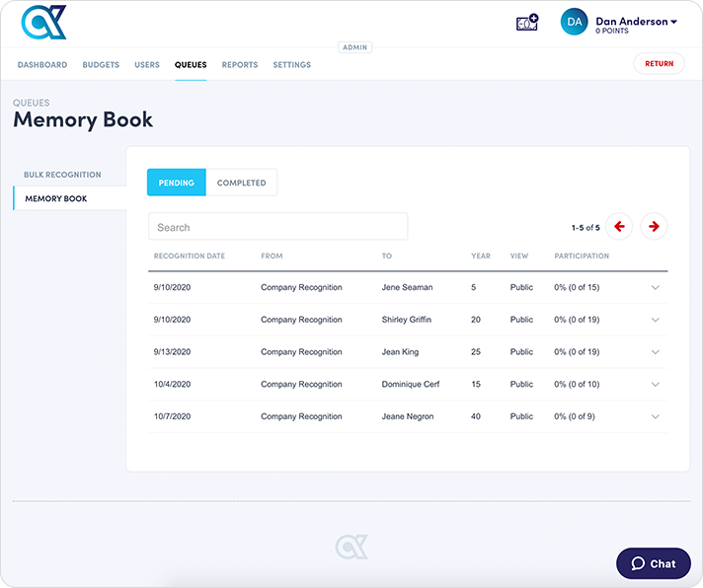The width and height of the screenshot is (703, 588).
Task: Switch to the Completed toggle
Action: (x=241, y=183)
